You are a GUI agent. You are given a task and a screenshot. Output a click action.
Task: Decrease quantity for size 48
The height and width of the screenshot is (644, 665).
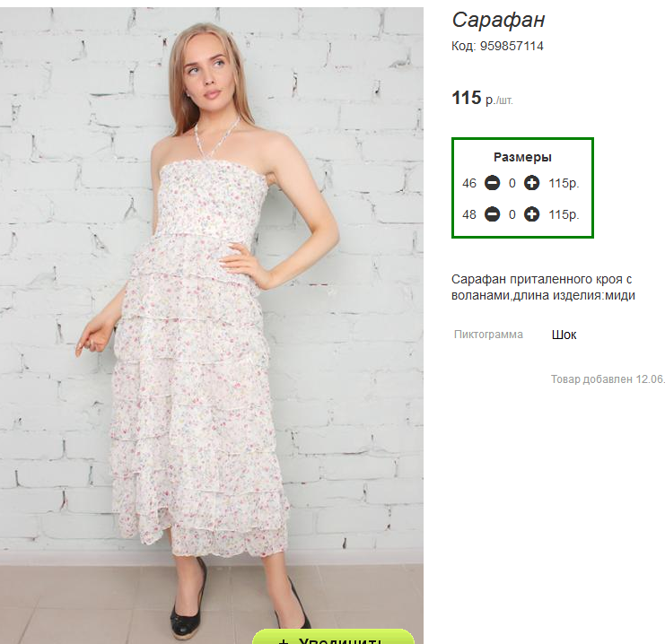pos(492,214)
